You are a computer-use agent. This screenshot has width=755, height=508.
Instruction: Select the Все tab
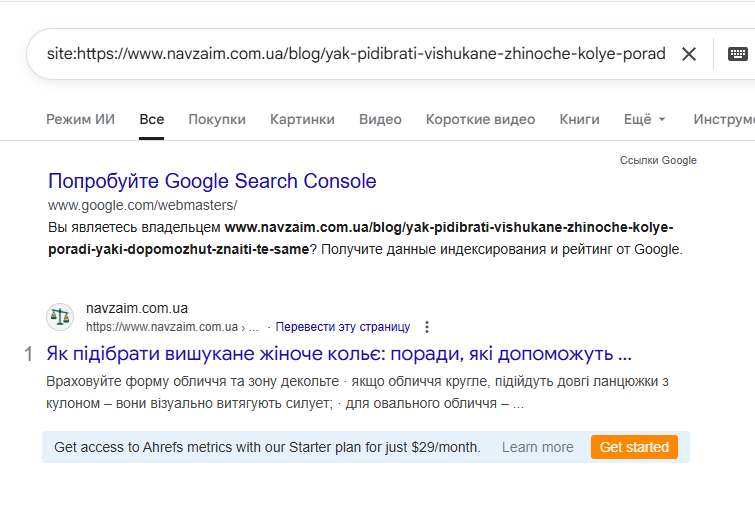click(x=152, y=119)
